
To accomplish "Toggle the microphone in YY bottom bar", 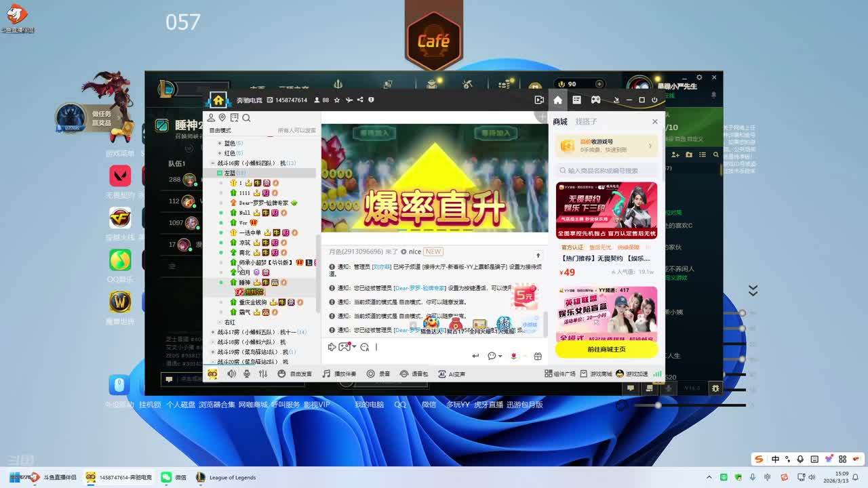I will pyautogui.click(x=247, y=373).
